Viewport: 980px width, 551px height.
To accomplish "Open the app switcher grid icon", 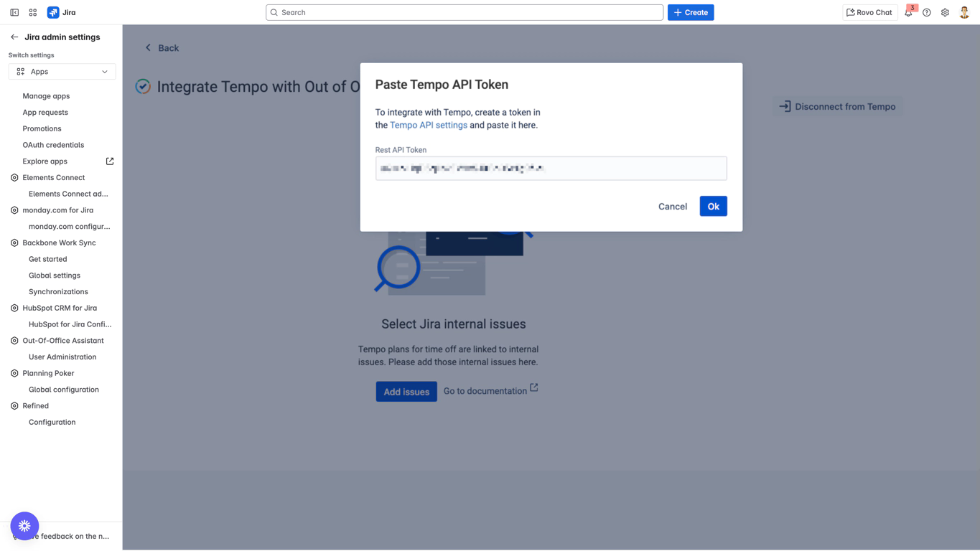I will (33, 12).
